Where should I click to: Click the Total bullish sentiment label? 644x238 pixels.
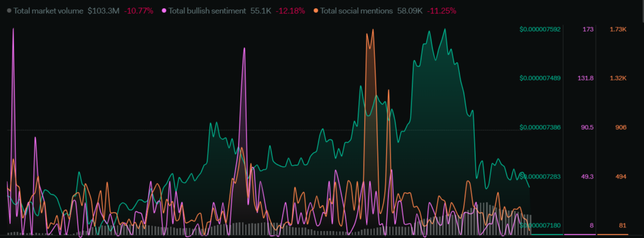207,11
